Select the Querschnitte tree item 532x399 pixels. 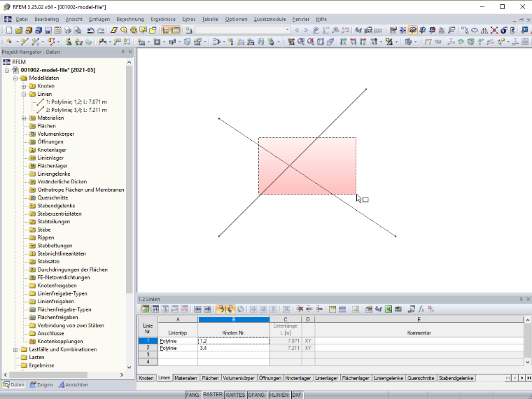52,198
